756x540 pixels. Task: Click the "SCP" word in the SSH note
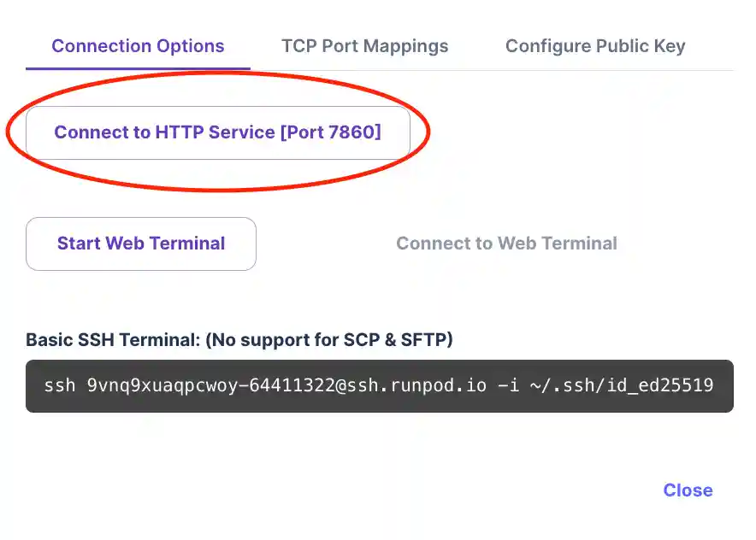[x=355, y=340]
